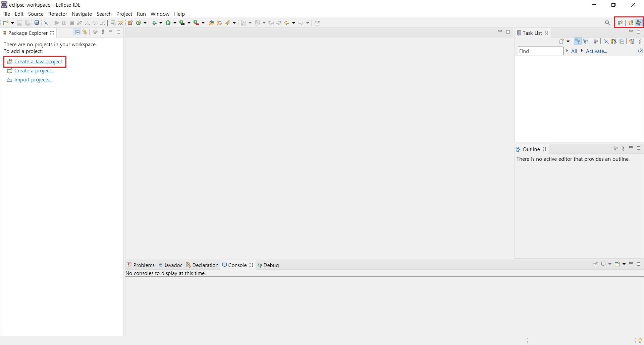
Task: Click the New Java Package toolbar icon
Action: pyautogui.click(x=130, y=23)
